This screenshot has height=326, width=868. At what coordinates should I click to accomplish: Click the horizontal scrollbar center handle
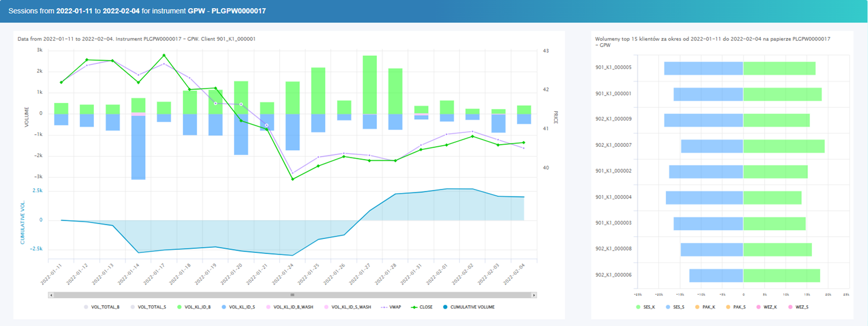[x=292, y=295]
